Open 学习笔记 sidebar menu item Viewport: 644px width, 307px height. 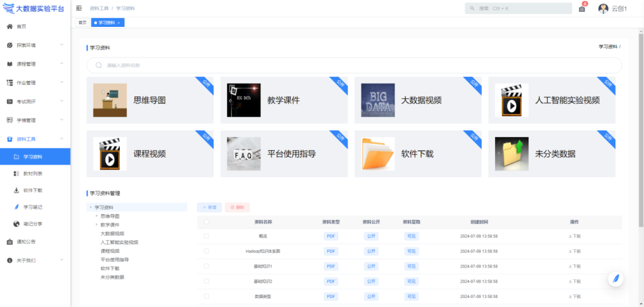(x=35, y=207)
